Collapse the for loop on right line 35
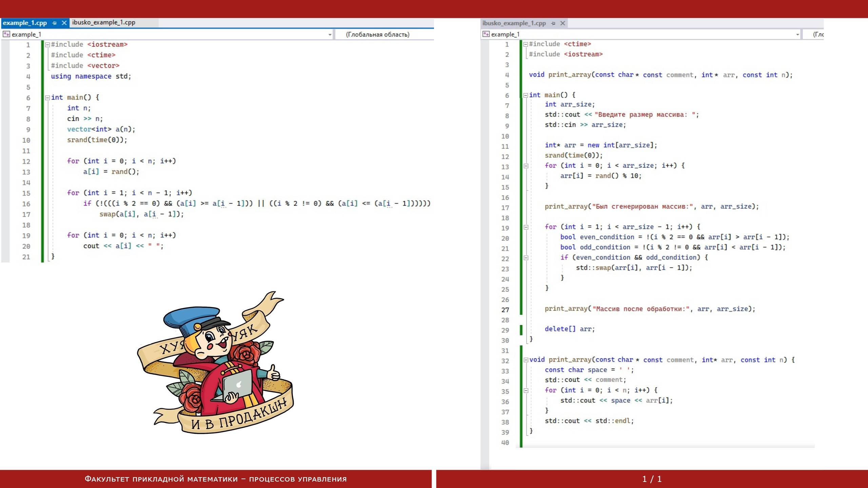The image size is (868, 488). pos(526,390)
